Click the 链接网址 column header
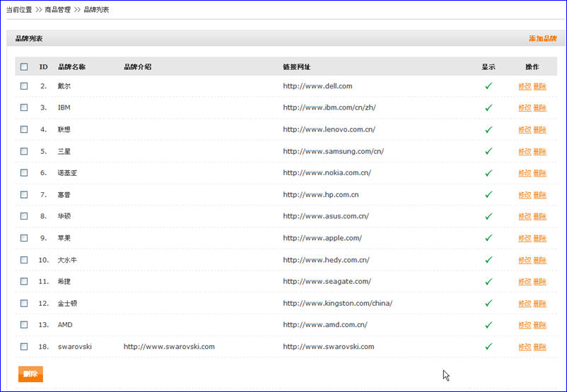Screen dimensions: 567x392 pyautogui.click(x=296, y=67)
